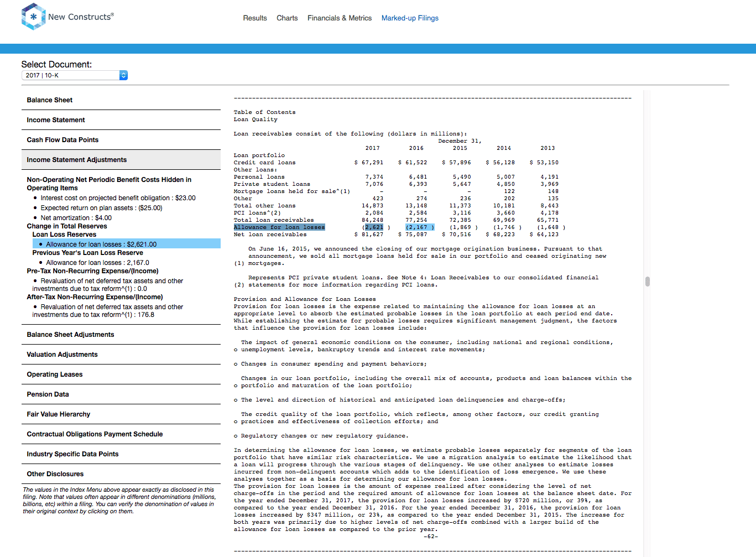Expand the Income Statement section
The height and width of the screenshot is (557, 756).
pyautogui.click(x=121, y=120)
